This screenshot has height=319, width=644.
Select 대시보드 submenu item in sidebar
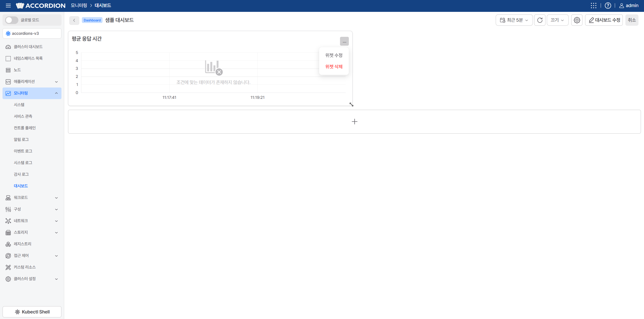pos(21,186)
